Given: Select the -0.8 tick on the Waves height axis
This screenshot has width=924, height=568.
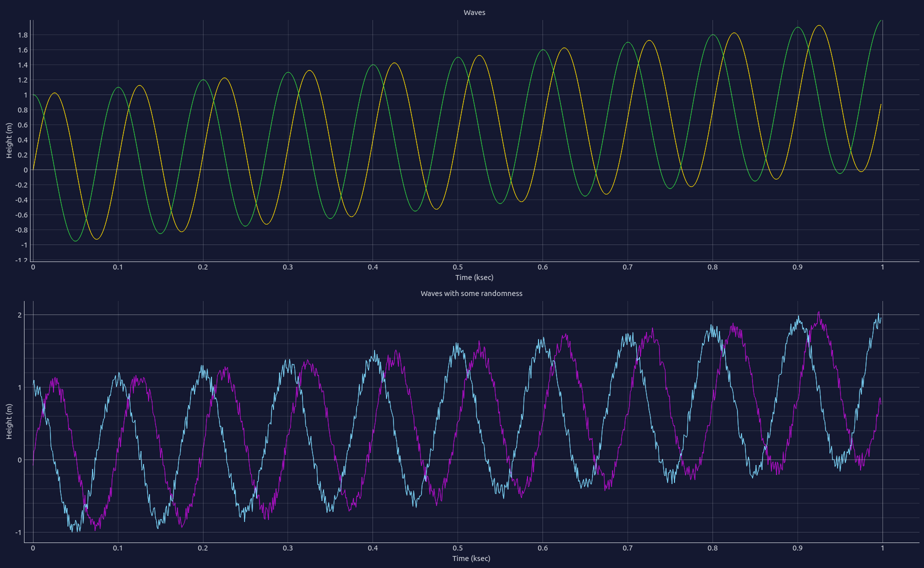Looking at the screenshot, I should [x=21, y=230].
